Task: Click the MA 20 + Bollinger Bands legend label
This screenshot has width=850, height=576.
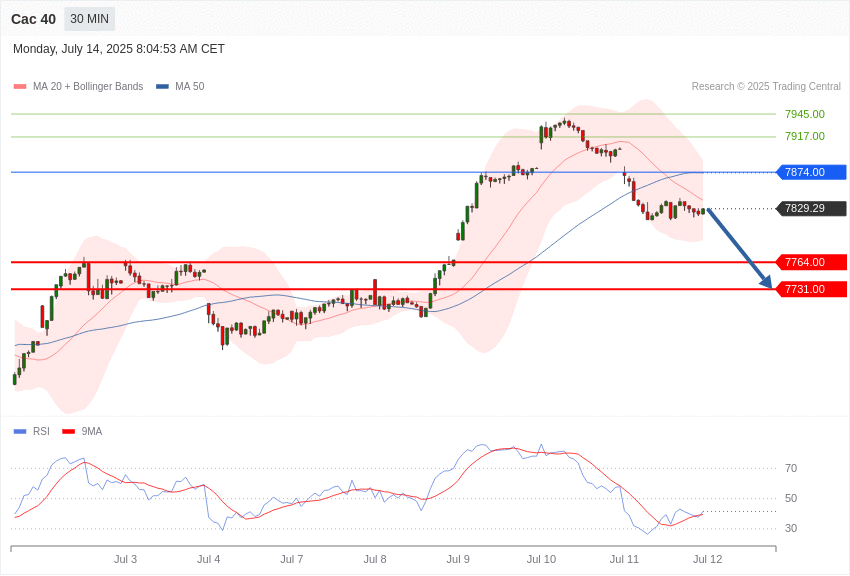Action: click(x=88, y=86)
